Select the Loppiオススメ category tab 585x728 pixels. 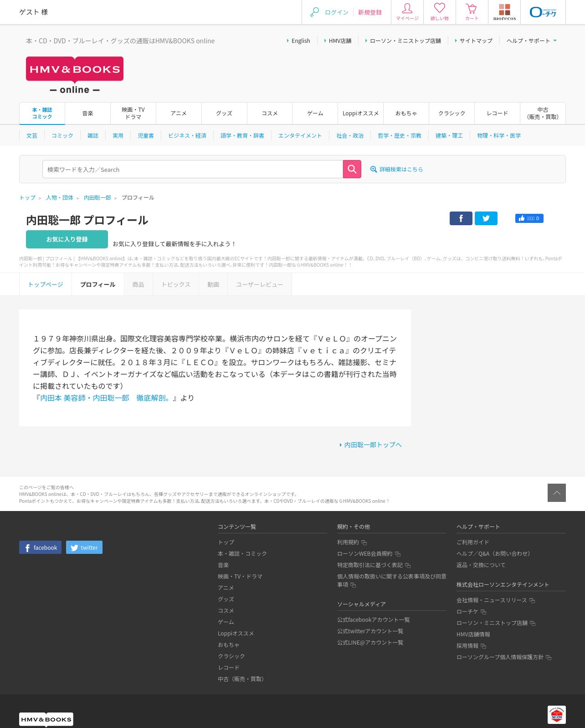361,114
